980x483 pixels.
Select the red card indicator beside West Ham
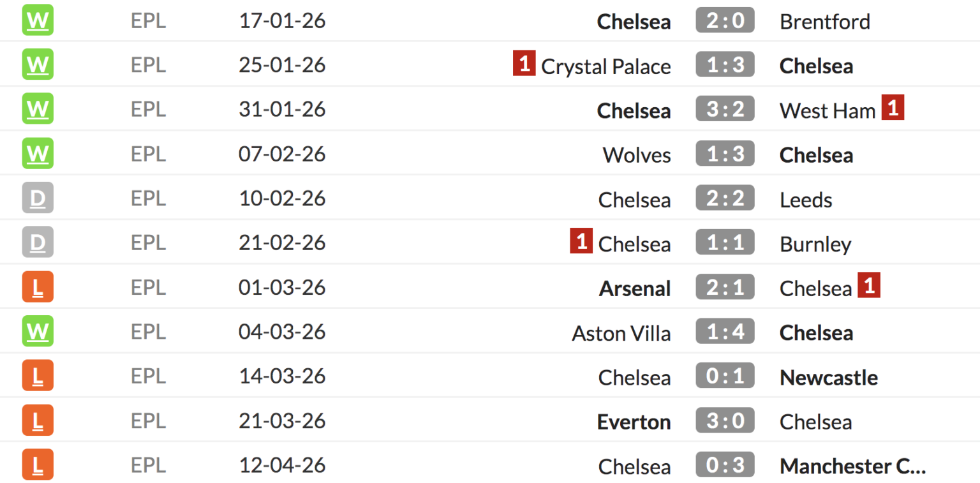click(x=893, y=107)
